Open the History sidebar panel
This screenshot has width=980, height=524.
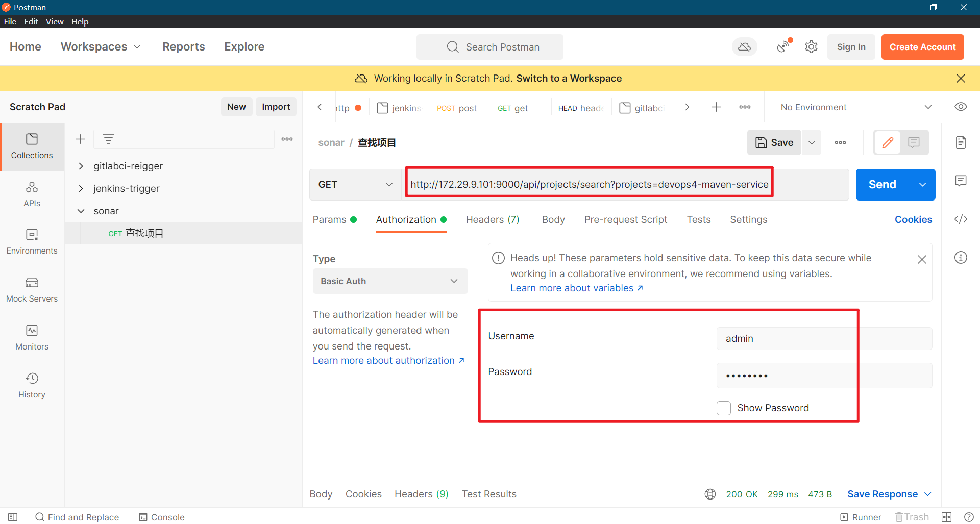[x=32, y=386]
